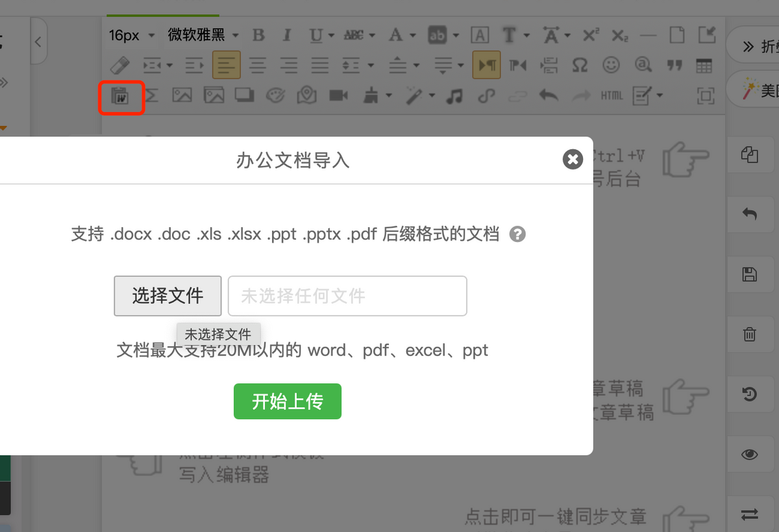Viewport: 779px width, 532px height.
Task: Set right text alignment
Action: 289,66
